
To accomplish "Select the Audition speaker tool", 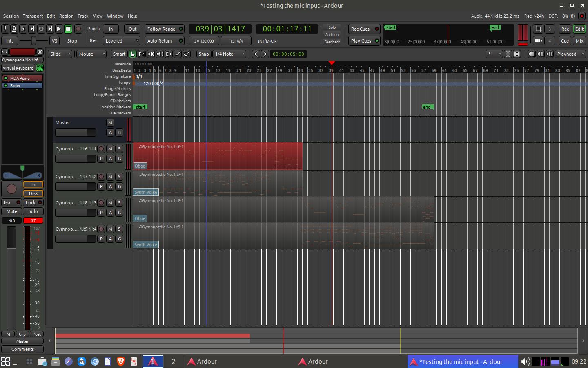I will [160, 54].
